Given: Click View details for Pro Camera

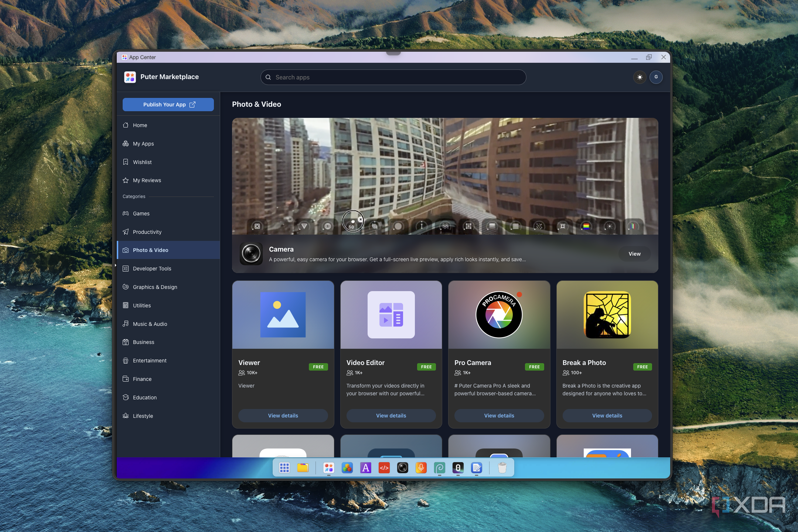Looking at the screenshot, I should [x=499, y=416].
